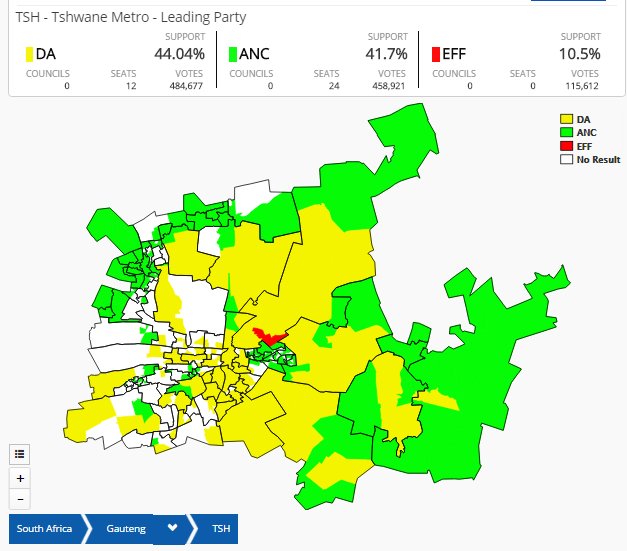Click the red EFF legend swatch
This screenshot has height=551, width=627.
[x=566, y=146]
